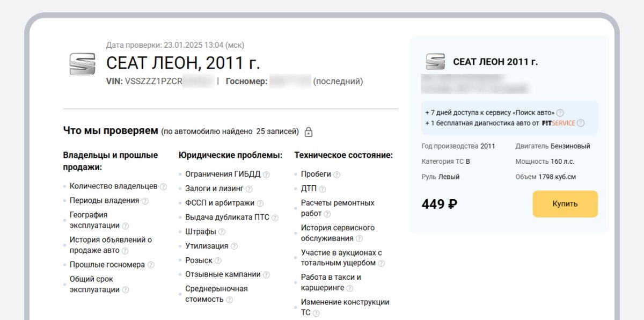
Task: Open question mark icon next to ДТП
Action: 323,189
